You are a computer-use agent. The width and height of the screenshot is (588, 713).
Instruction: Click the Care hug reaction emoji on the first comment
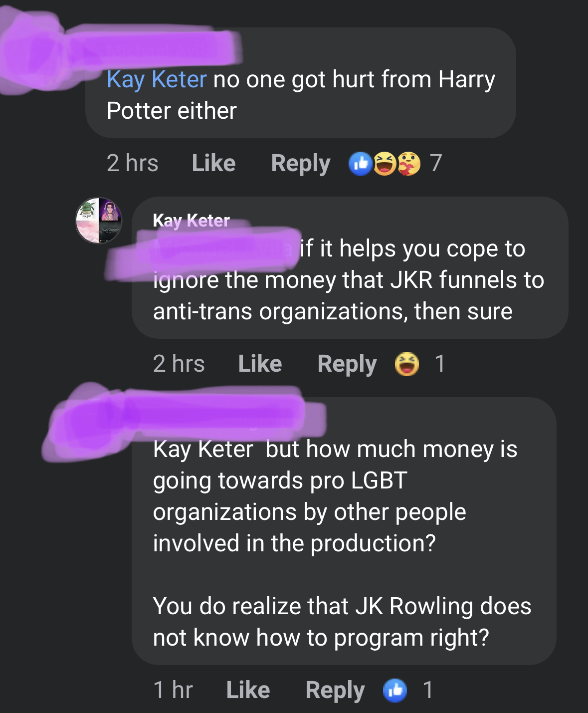(x=409, y=163)
